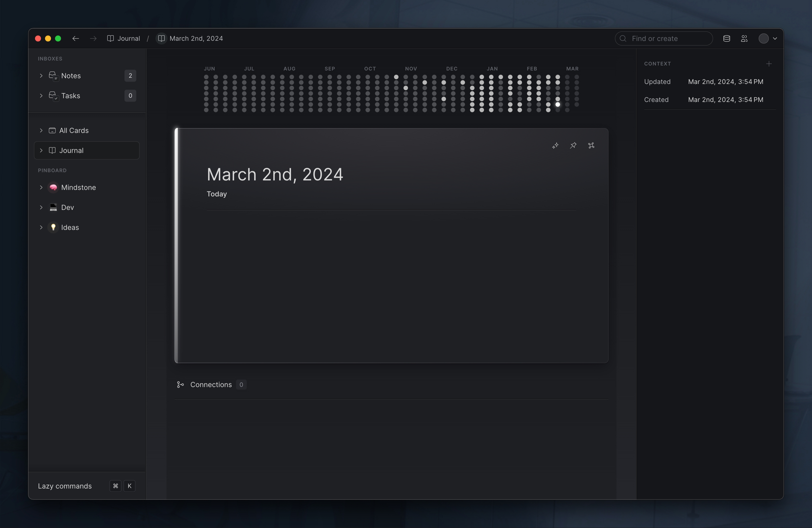The height and width of the screenshot is (528, 812).
Task: Go back with the left arrow
Action: 75,38
